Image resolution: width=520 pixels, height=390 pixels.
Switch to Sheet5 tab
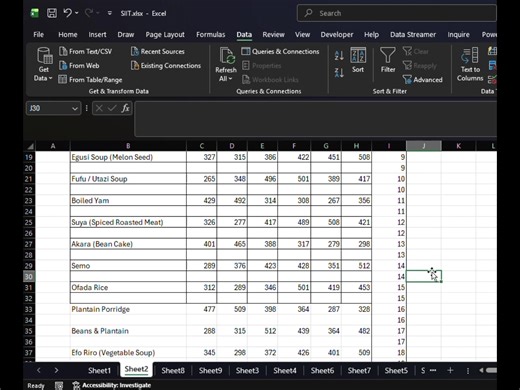396,370
